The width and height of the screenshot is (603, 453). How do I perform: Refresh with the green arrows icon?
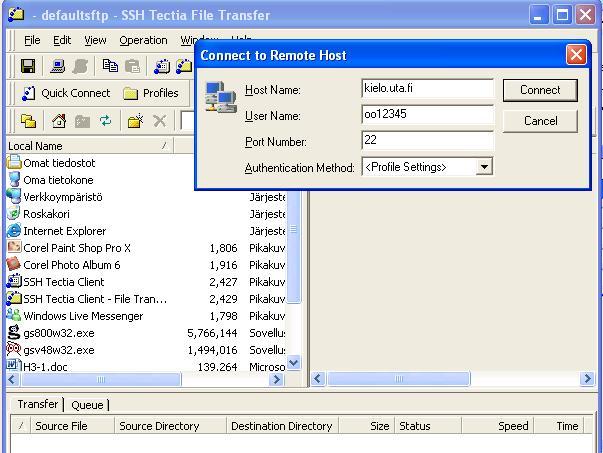(x=105, y=121)
